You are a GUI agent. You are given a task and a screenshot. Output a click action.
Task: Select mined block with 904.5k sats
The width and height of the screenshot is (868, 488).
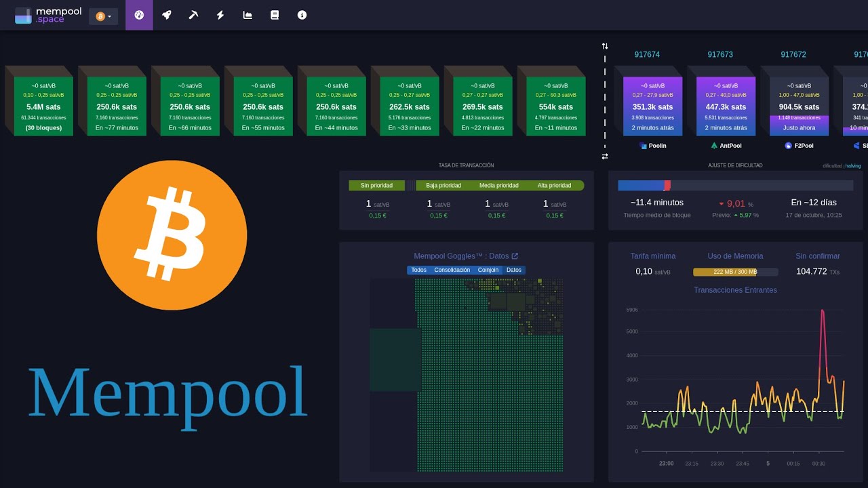[x=799, y=106]
